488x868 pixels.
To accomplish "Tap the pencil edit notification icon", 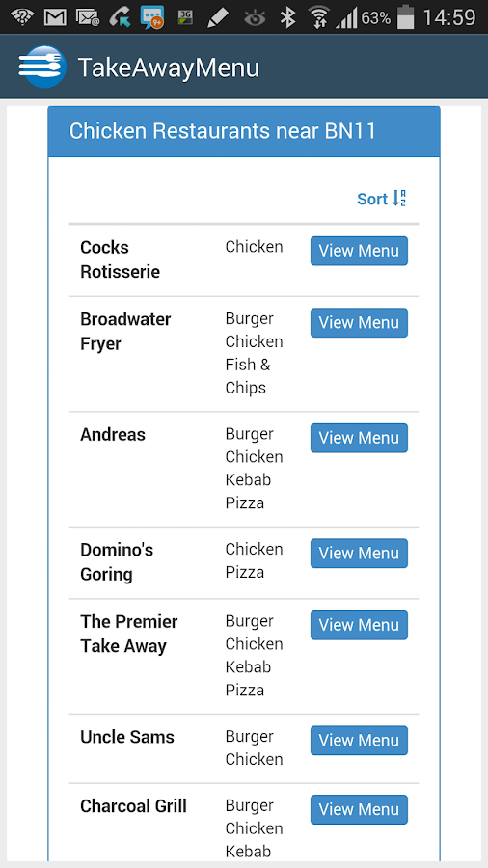I will point(217,17).
